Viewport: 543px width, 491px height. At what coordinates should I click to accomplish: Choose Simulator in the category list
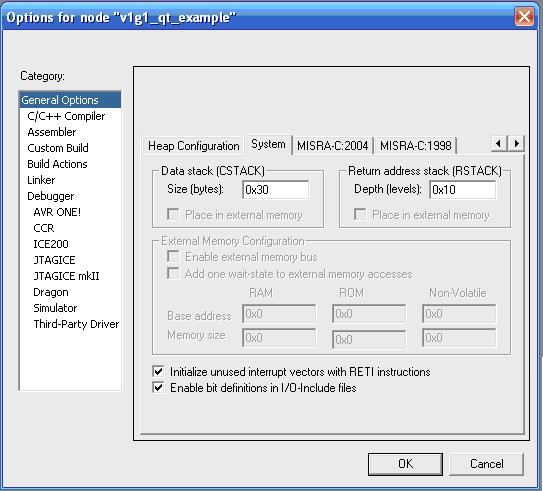(55, 308)
